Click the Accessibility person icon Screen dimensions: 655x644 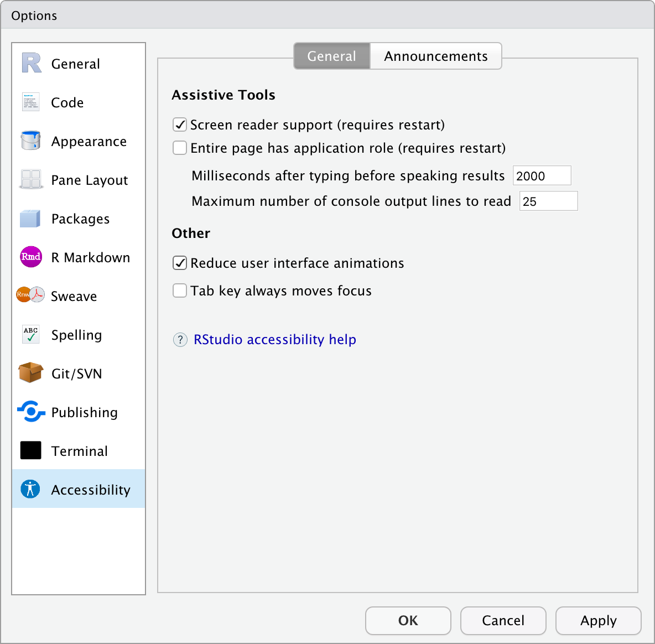point(30,489)
